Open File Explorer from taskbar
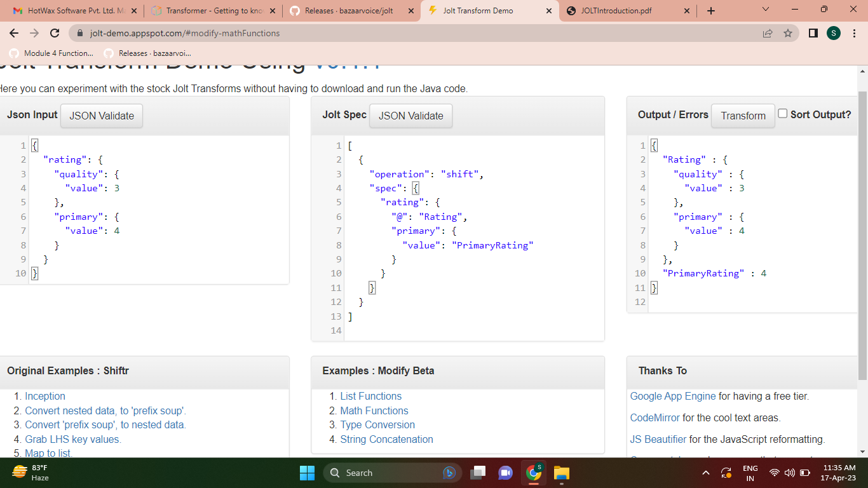 coord(561,473)
